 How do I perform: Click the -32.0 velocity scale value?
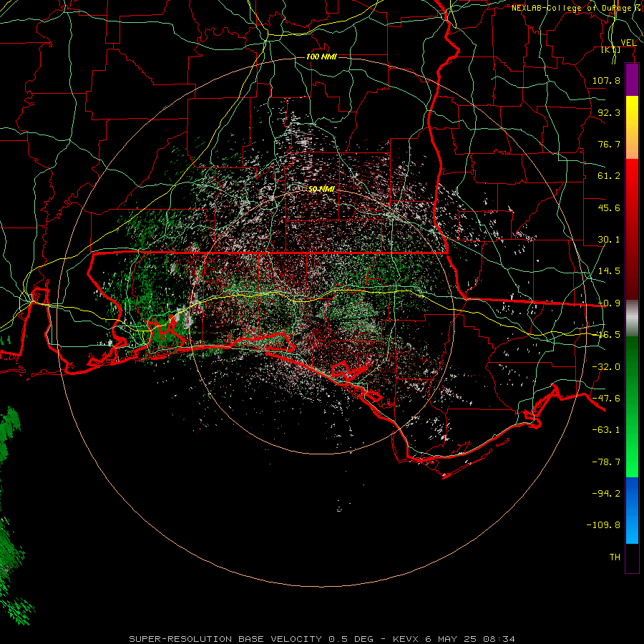pyautogui.click(x=606, y=367)
